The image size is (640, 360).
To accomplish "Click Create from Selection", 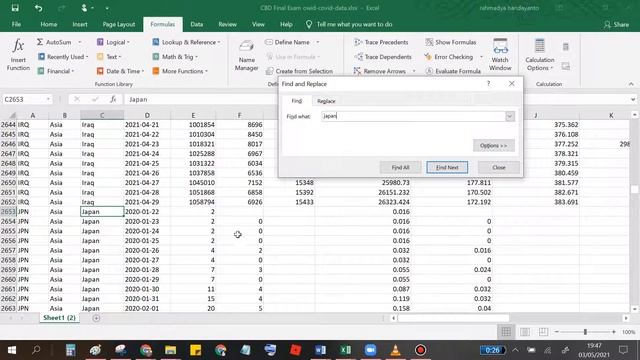I will [299, 71].
